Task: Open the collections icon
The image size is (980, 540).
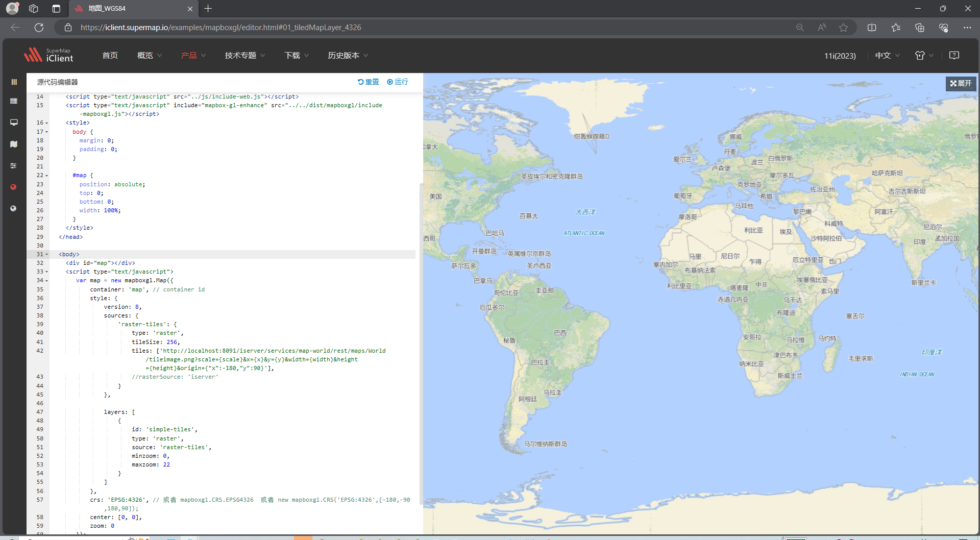Action: pyautogui.click(x=920, y=28)
